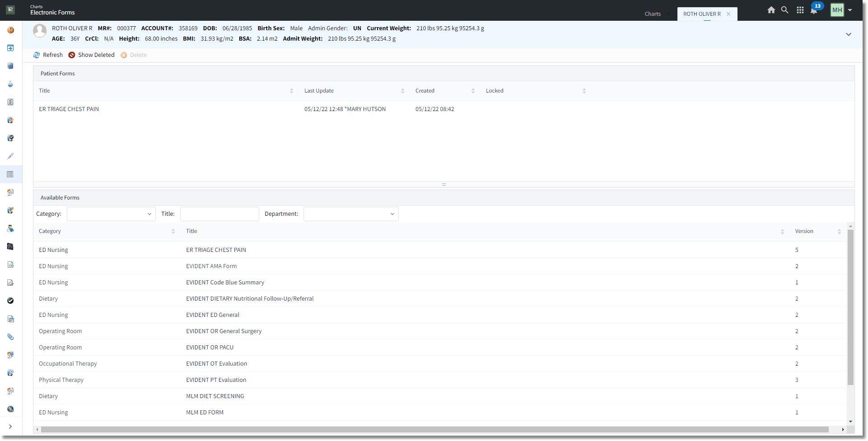Open the document with calendar sidebar icon

pos(10,319)
